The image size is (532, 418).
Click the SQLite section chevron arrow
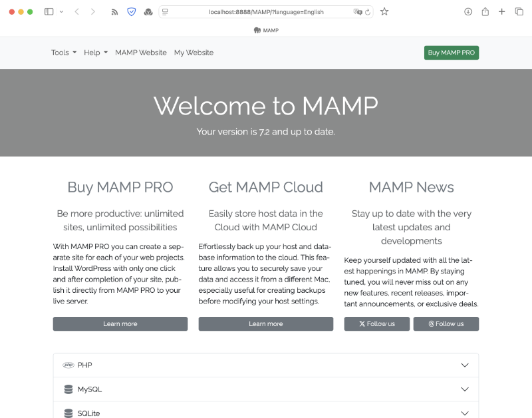(x=464, y=413)
